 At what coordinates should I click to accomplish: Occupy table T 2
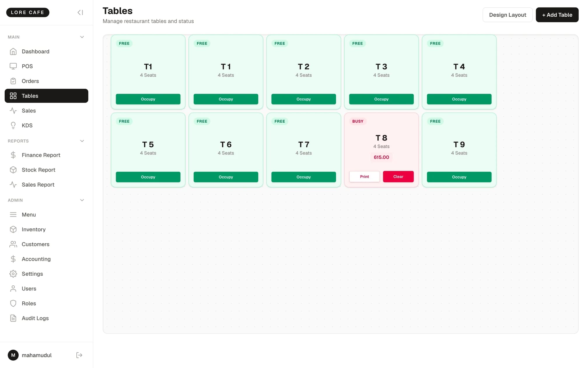304,99
